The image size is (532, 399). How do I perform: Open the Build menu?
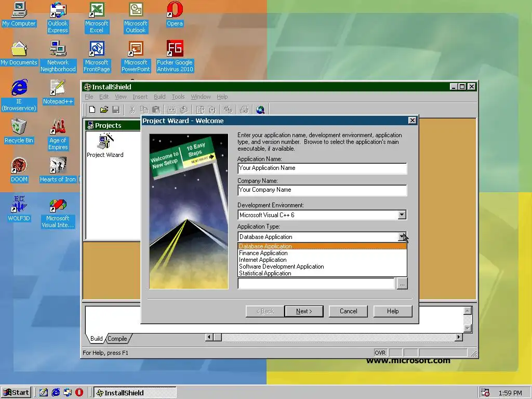(159, 97)
